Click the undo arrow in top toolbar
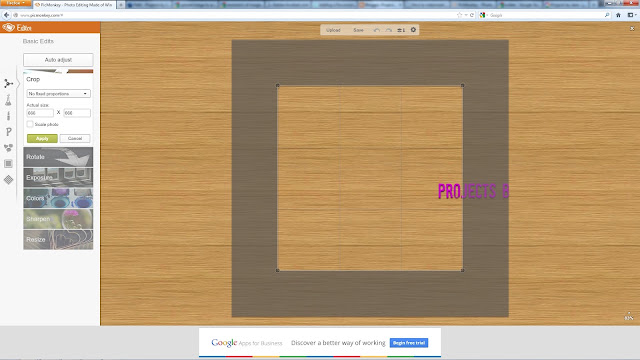 coord(377,30)
